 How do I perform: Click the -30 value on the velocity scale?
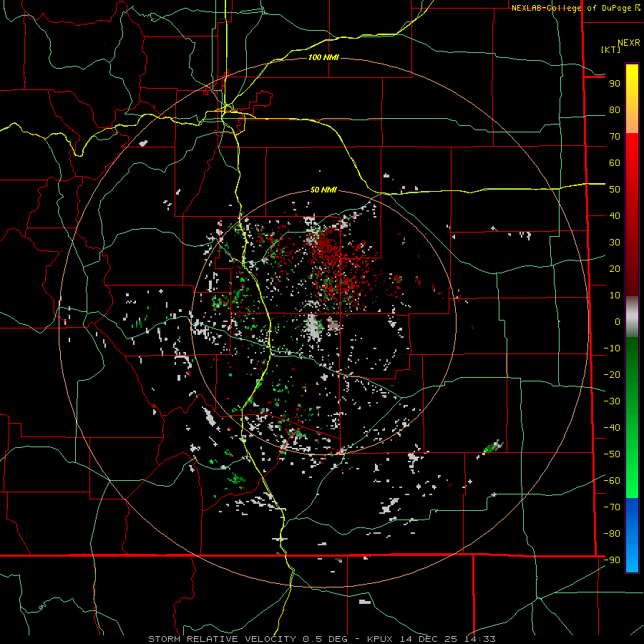(x=612, y=401)
